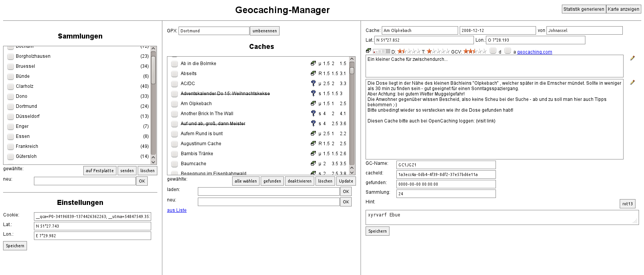The width and height of the screenshot is (644, 275).
Task: Click the GC-Name field GC1JGZ1
Action: 446,165
